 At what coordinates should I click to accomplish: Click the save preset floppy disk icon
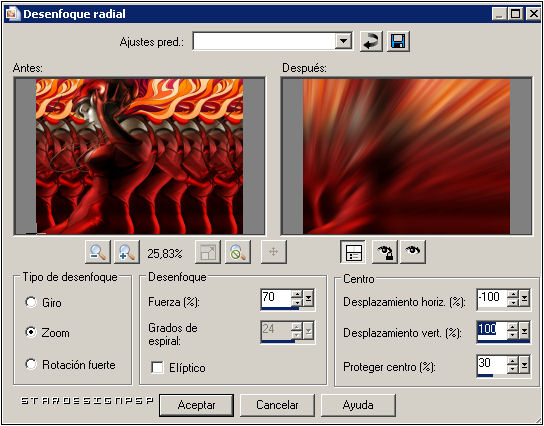click(x=398, y=42)
